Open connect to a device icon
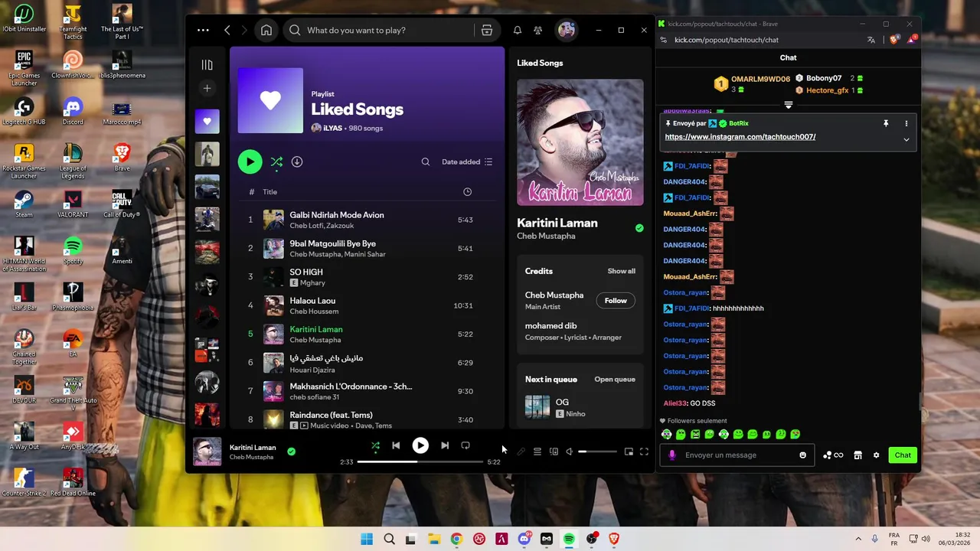The width and height of the screenshot is (980, 551). (x=554, y=452)
